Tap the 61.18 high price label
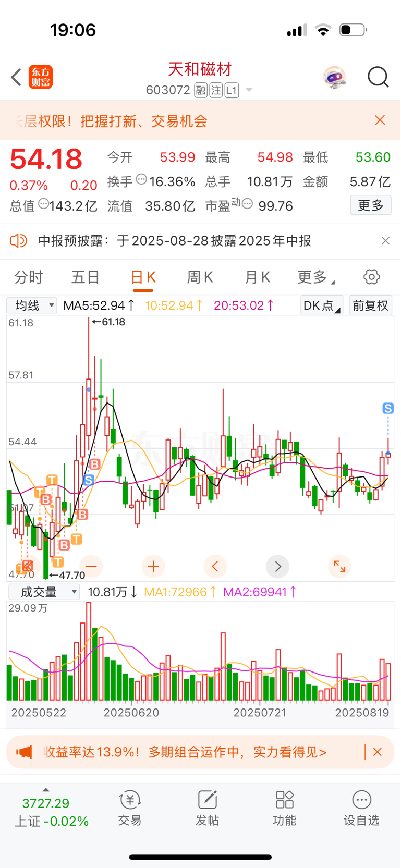 (108, 322)
